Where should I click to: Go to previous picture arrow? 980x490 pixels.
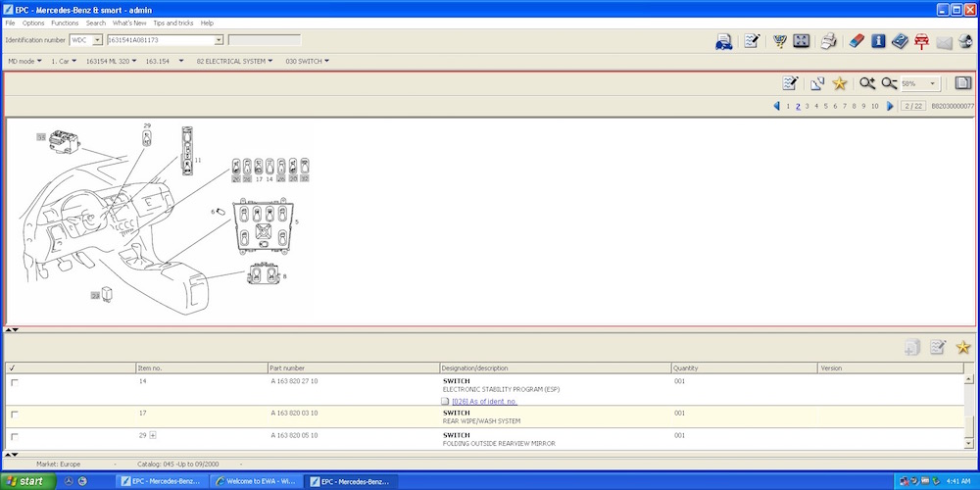click(777, 106)
